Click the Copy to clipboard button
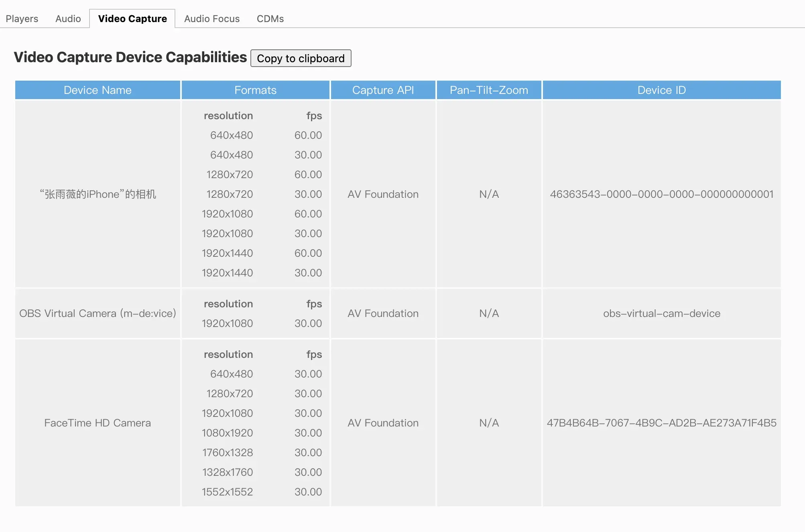805x532 pixels. coord(301,58)
